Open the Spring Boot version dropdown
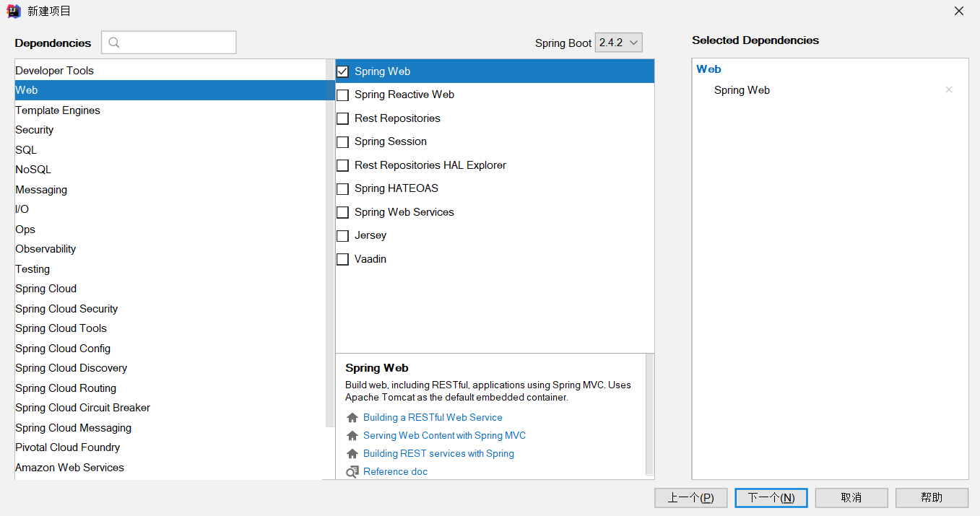Image resolution: width=980 pixels, height=516 pixels. point(619,43)
